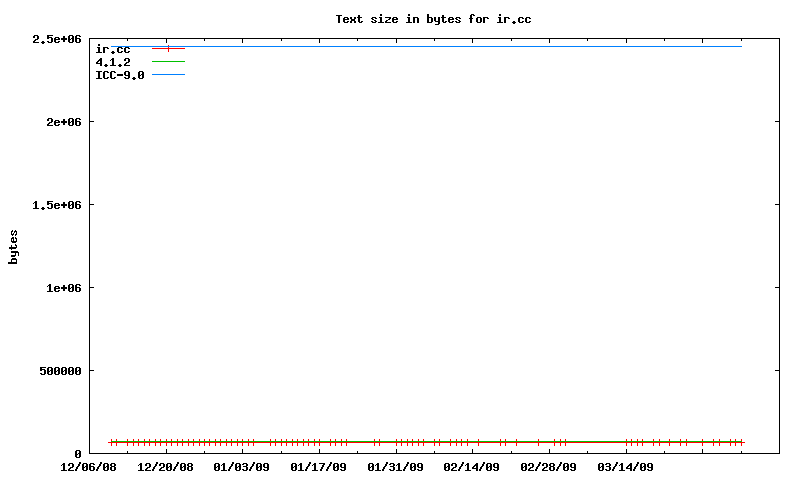Click the 4.1.2 legend label
The image size is (800, 480).
tap(113, 62)
